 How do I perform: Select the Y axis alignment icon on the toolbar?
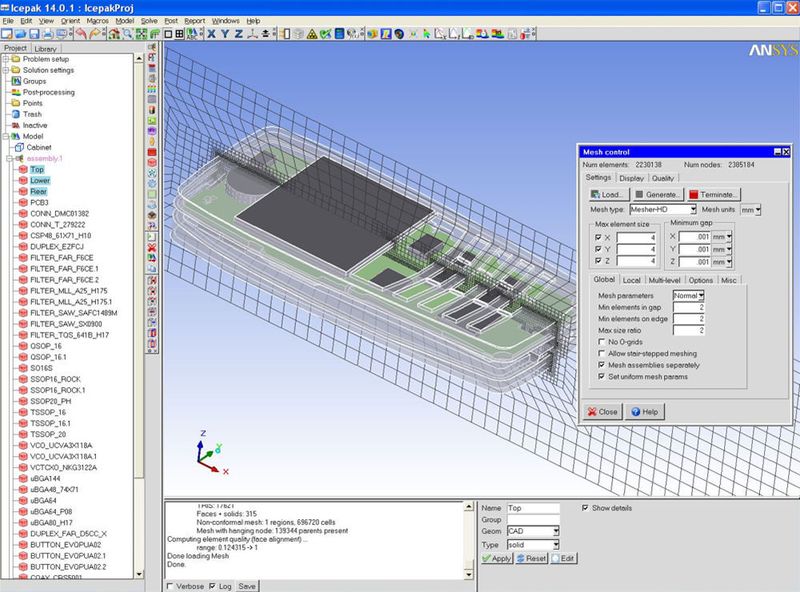pyautogui.click(x=223, y=33)
